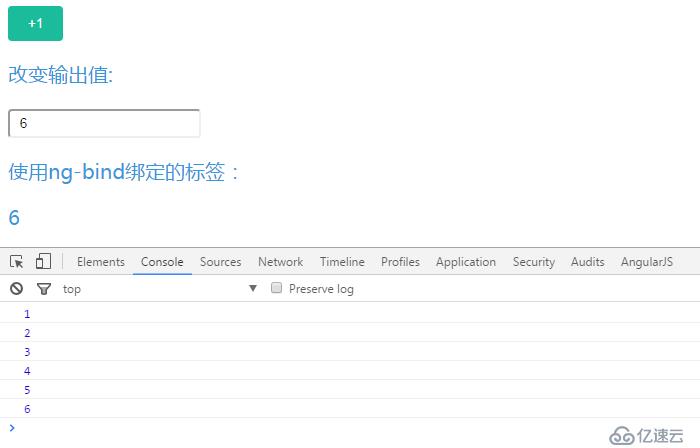Click the 改变输出值 heading

(61, 75)
